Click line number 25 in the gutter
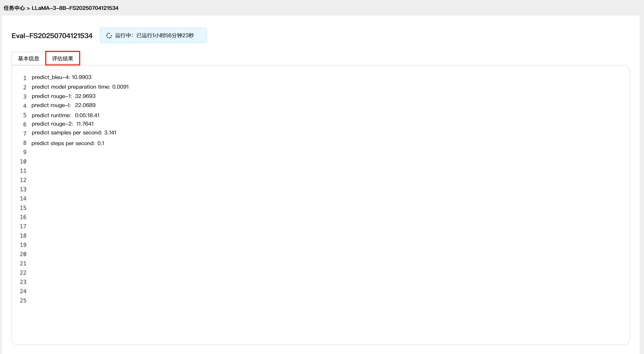The height and width of the screenshot is (354, 644). pyautogui.click(x=23, y=301)
